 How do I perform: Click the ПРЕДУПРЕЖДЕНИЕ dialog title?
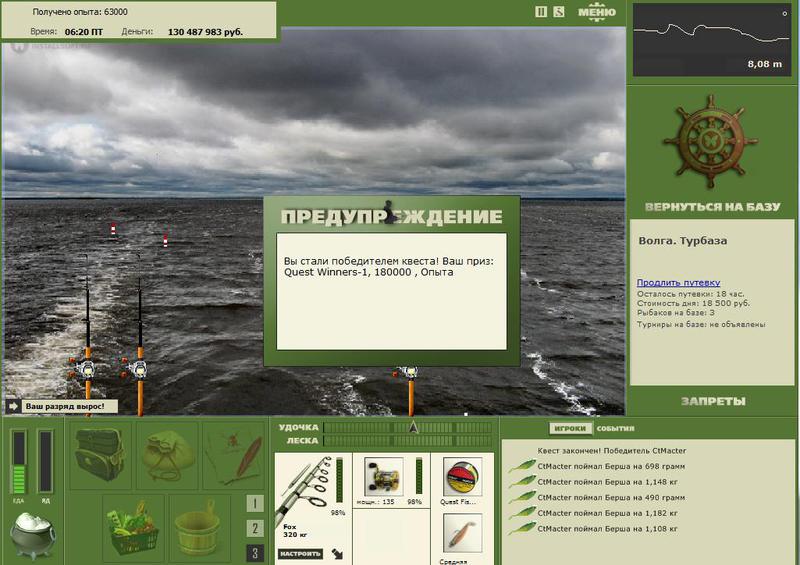click(391, 216)
